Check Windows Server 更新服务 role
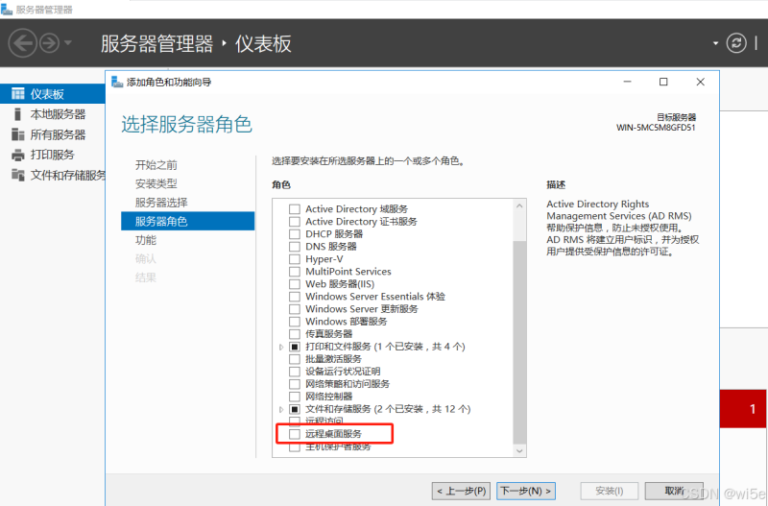Screen dimensions: 768x506 (294, 309)
